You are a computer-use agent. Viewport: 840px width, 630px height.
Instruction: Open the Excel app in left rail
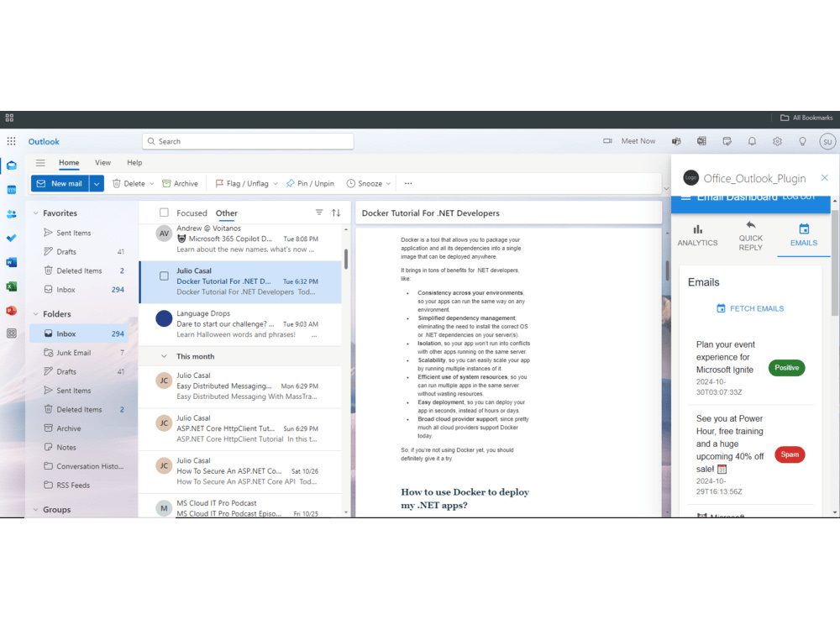[11, 286]
